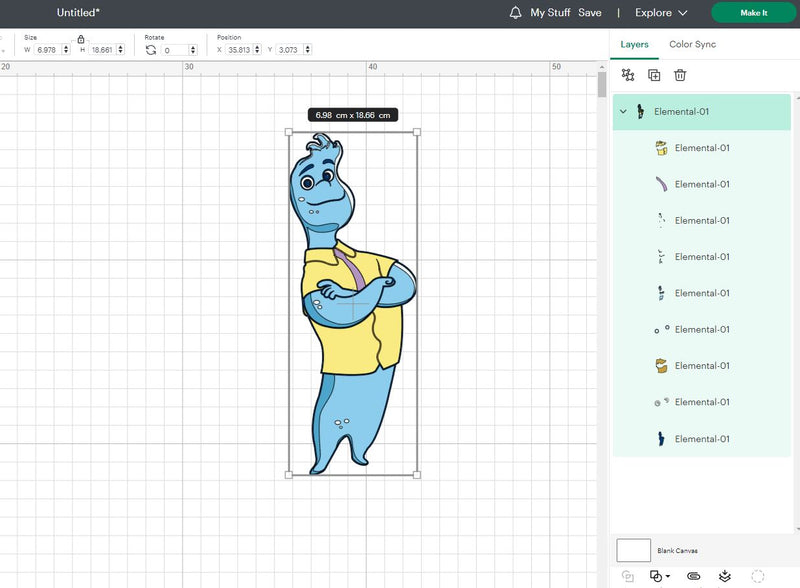Select the purple tie Elemental-01 layer
The image size is (800, 588).
702,184
